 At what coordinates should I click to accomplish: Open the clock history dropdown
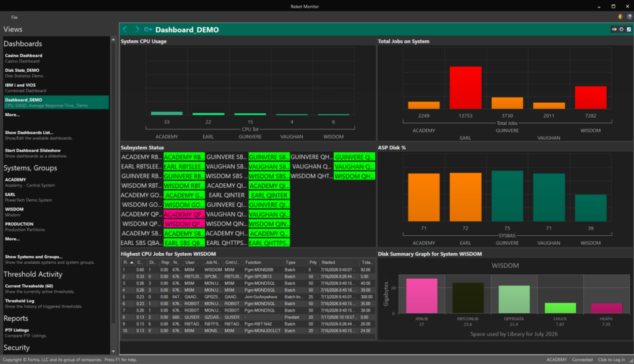point(148,30)
